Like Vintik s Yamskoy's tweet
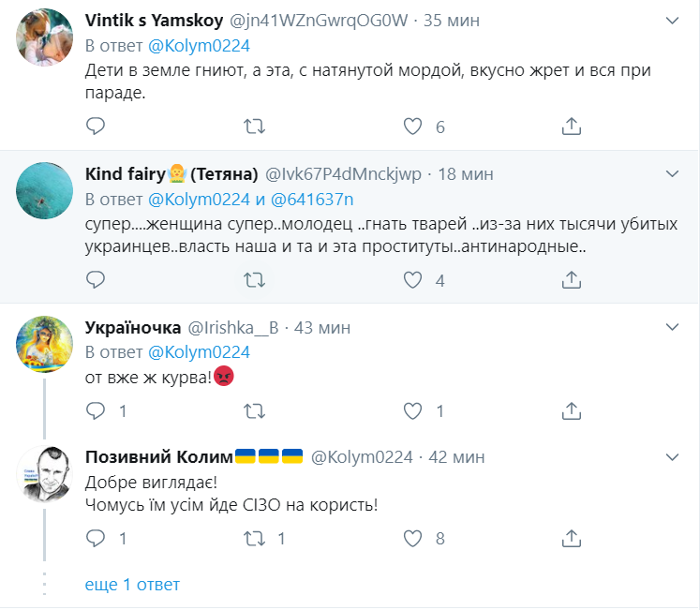Screen dimensions: 700x610 coord(413,126)
